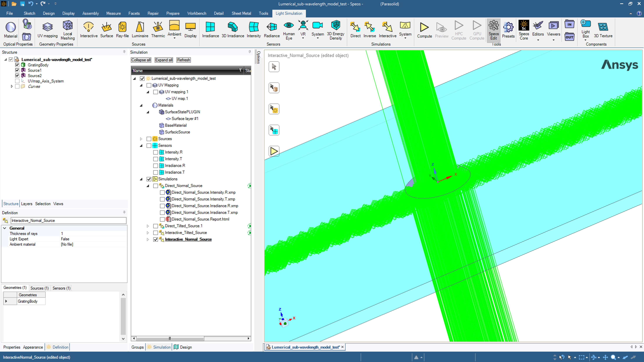644x362 pixels.
Task: Check the Direct_Normal_Source checkbox
Action: [x=155, y=186]
